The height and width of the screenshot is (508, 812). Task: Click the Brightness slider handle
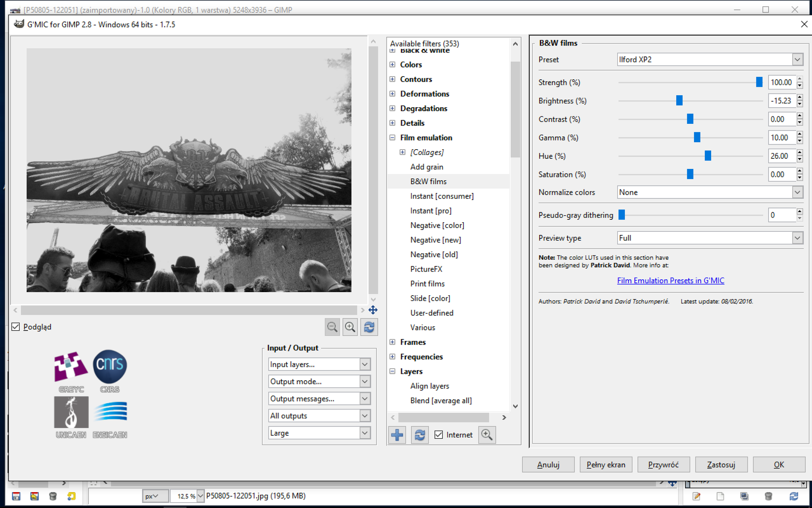[x=679, y=101]
